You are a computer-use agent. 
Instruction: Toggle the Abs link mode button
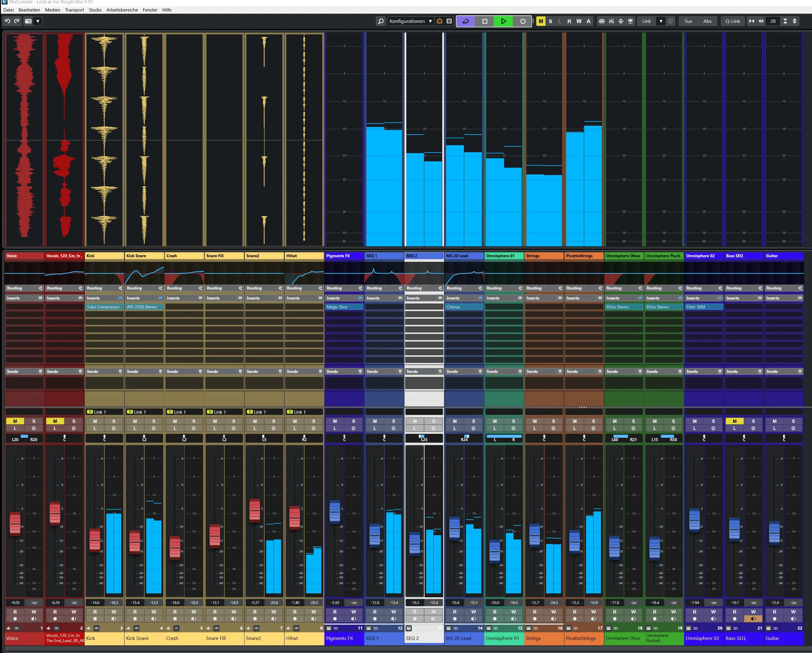click(x=707, y=21)
